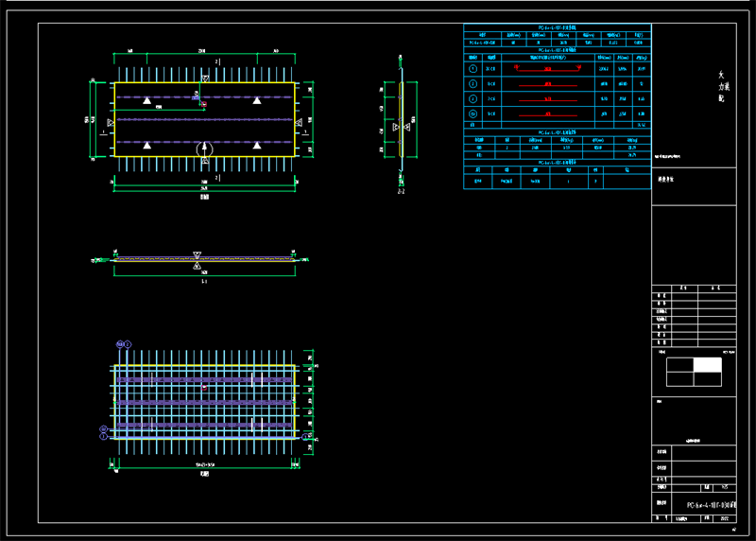
Task: Select the middle purple dashed line in top plan
Action: pyautogui.click(x=204, y=119)
